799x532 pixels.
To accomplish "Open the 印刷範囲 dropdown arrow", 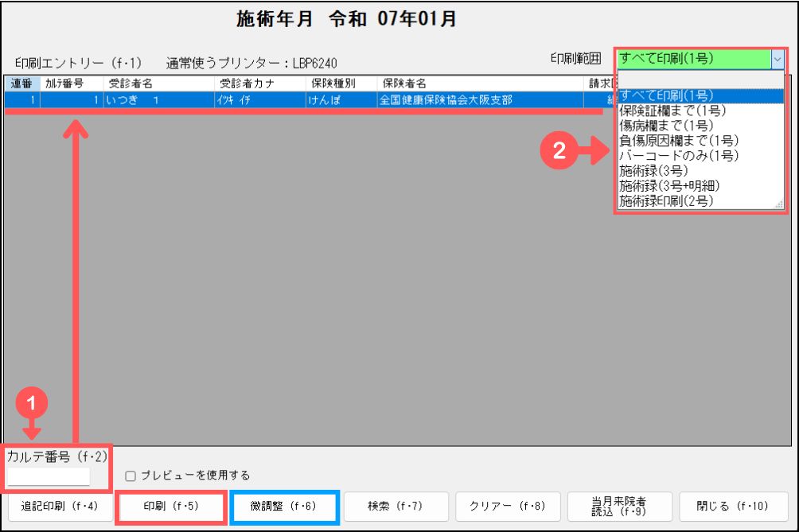I will point(777,59).
